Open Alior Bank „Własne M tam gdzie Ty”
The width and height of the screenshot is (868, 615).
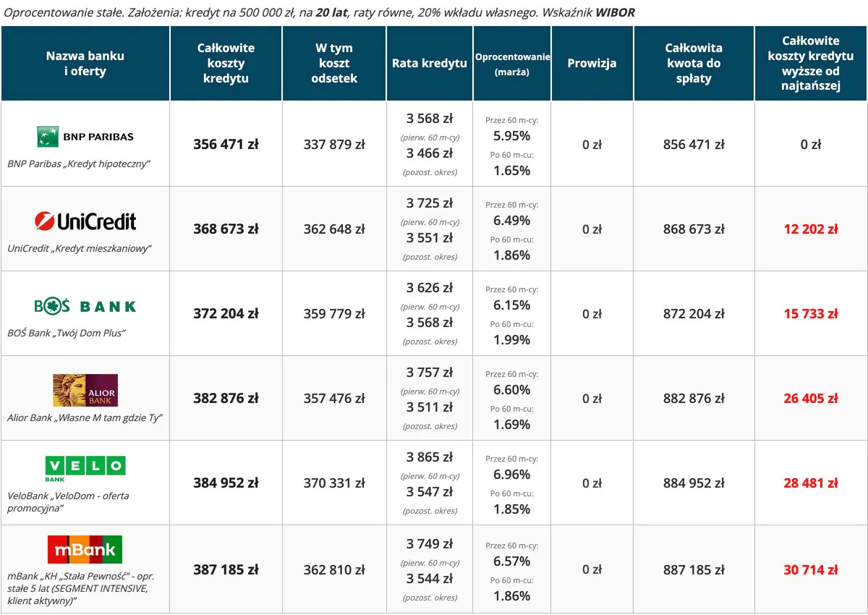[x=85, y=417]
